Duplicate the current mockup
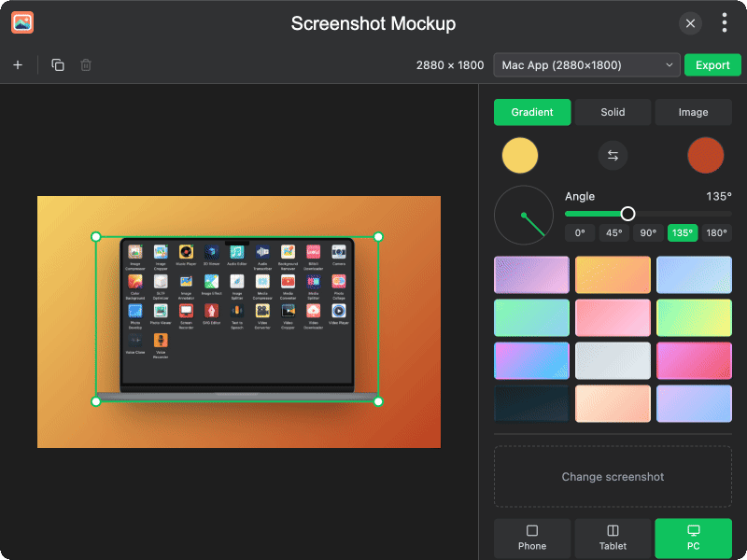747x560 pixels. pyautogui.click(x=58, y=64)
